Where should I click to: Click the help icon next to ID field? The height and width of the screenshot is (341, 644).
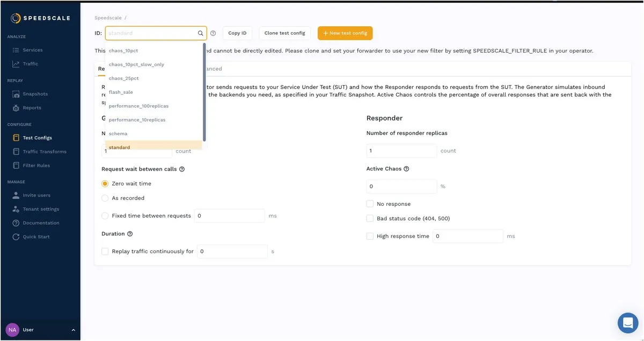pyautogui.click(x=213, y=33)
